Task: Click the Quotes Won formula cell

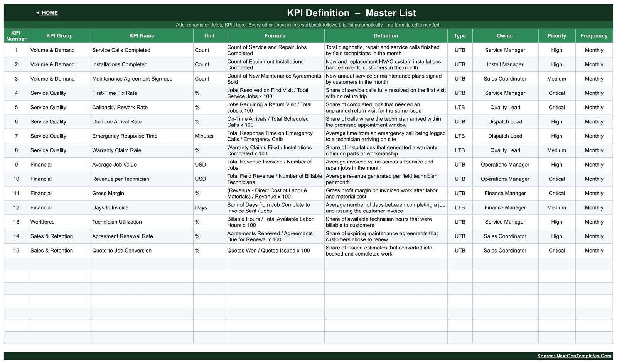Action: tap(275, 251)
